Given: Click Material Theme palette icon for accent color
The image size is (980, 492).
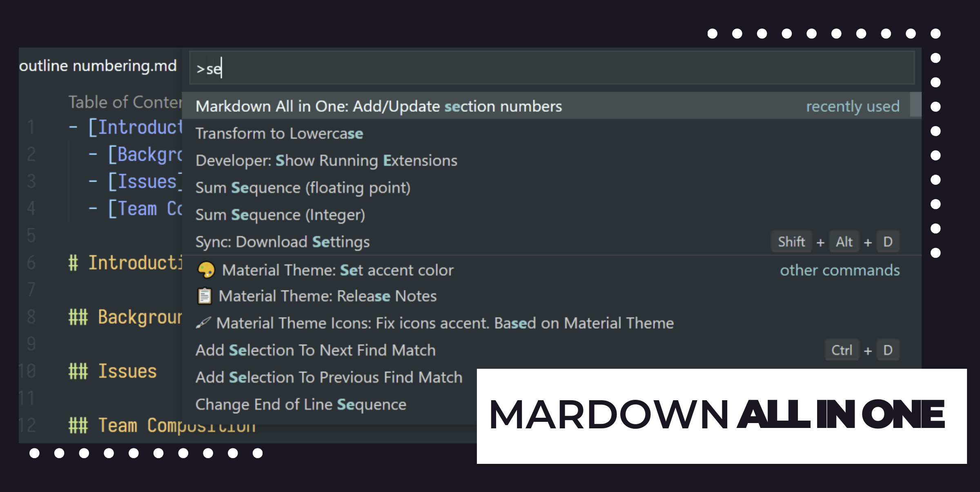Looking at the screenshot, I should 206,270.
